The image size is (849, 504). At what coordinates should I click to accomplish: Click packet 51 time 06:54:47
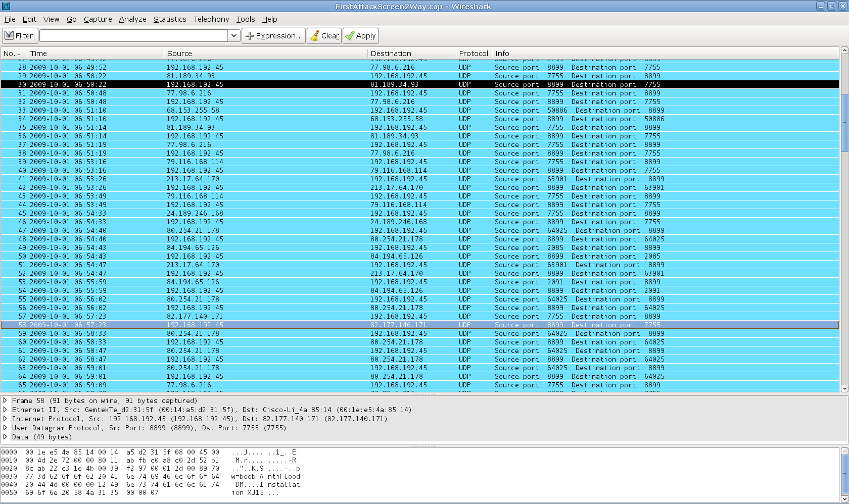[x=90, y=265]
